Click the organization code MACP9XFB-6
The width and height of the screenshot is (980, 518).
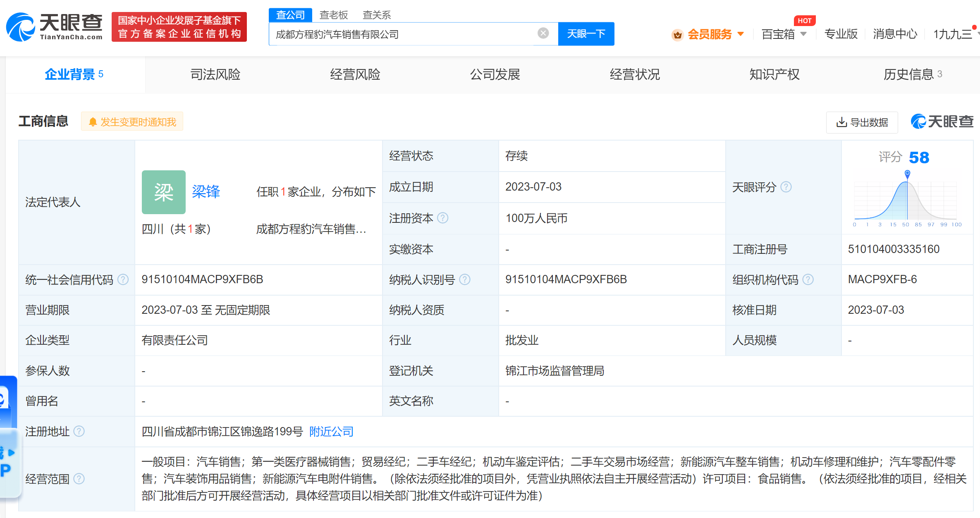coord(882,279)
